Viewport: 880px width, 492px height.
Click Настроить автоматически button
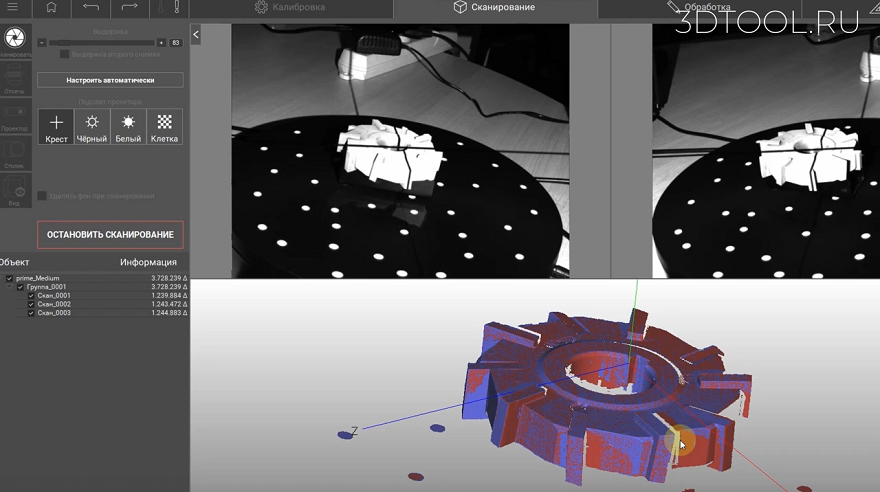[110, 79]
